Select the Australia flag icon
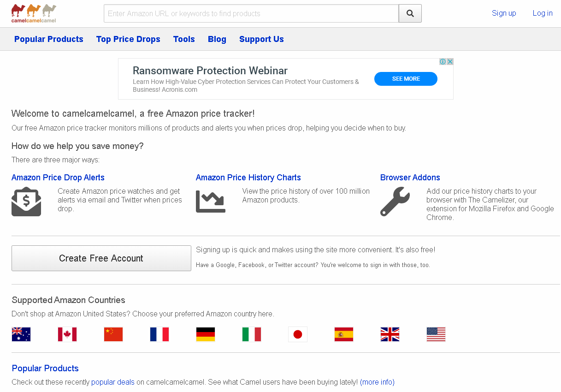The width and height of the screenshot is (561, 392). coord(21,334)
